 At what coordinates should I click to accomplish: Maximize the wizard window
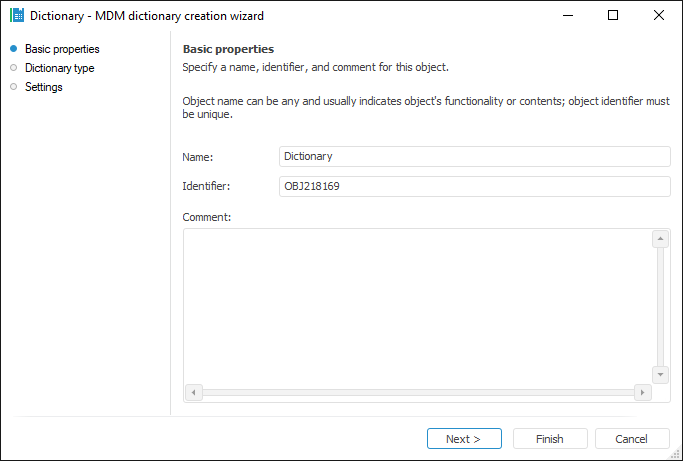point(613,16)
